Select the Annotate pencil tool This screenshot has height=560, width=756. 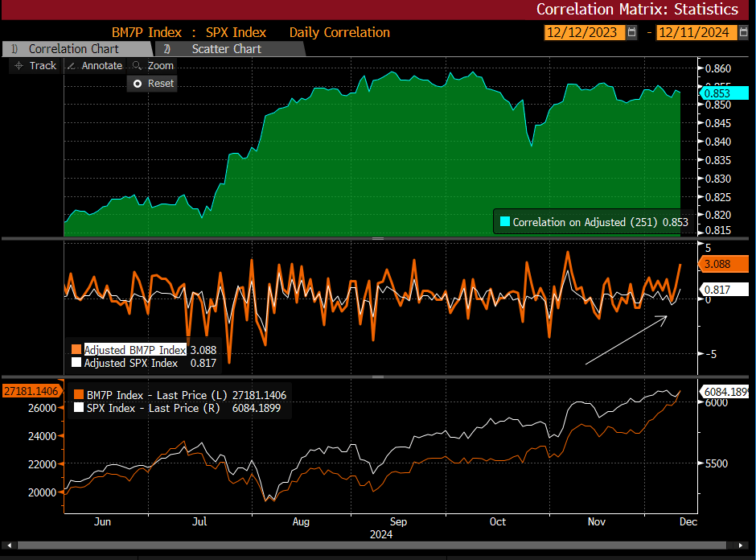tap(95, 65)
